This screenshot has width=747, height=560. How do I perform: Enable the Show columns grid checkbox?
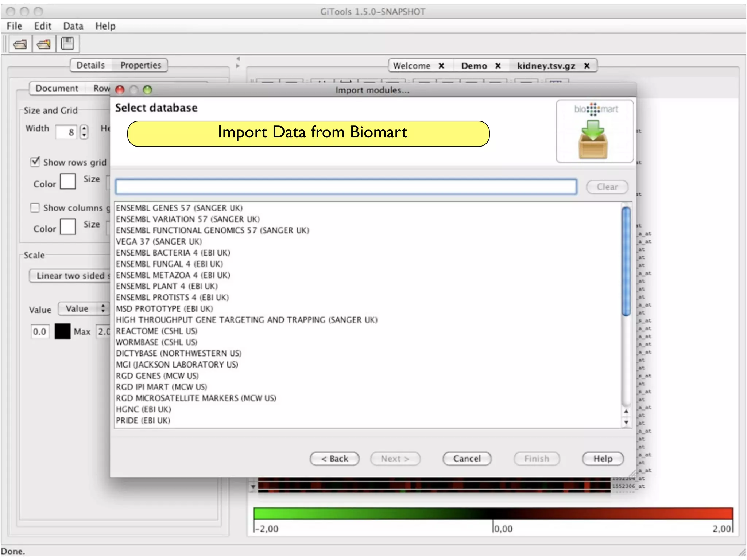35,207
